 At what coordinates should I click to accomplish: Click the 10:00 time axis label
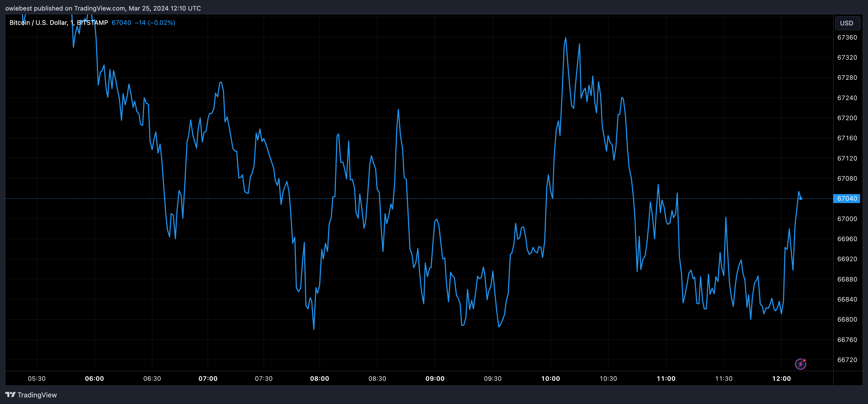550,378
